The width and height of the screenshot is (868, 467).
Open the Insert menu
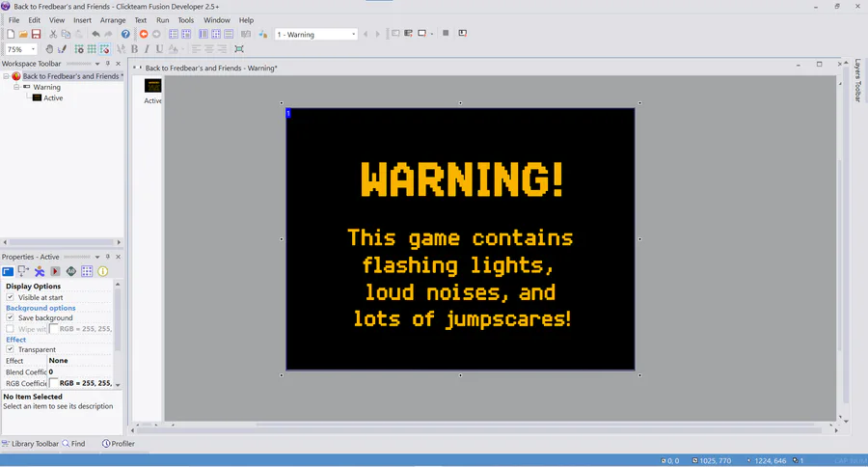(x=82, y=20)
